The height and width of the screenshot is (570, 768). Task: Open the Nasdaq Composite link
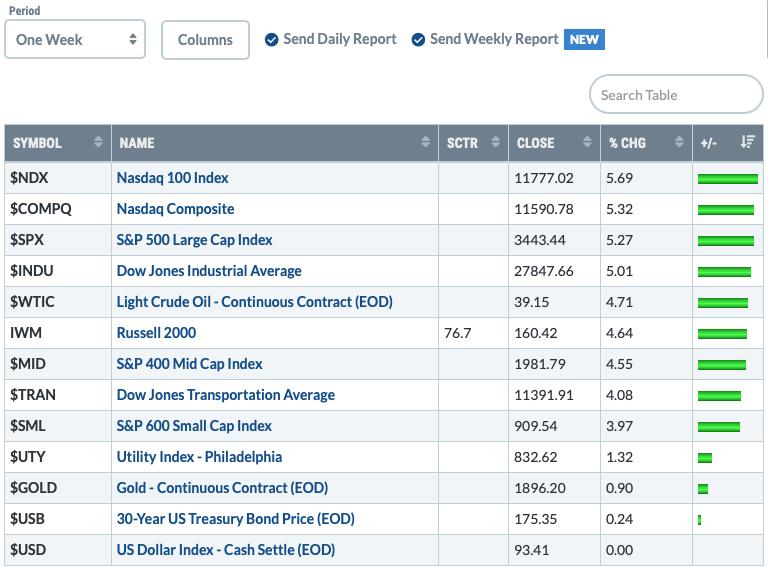(x=175, y=209)
